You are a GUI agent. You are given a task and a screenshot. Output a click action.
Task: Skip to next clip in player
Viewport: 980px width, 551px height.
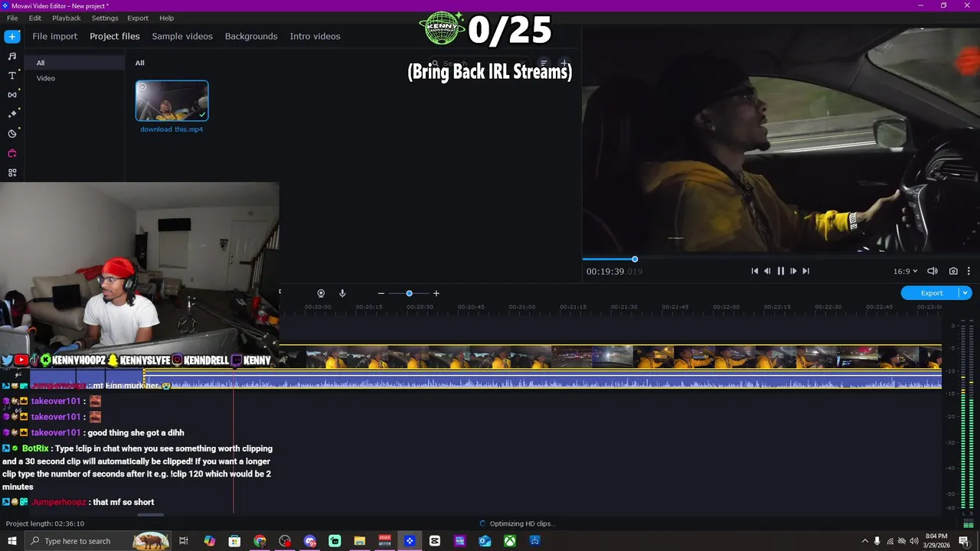(x=805, y=271)
